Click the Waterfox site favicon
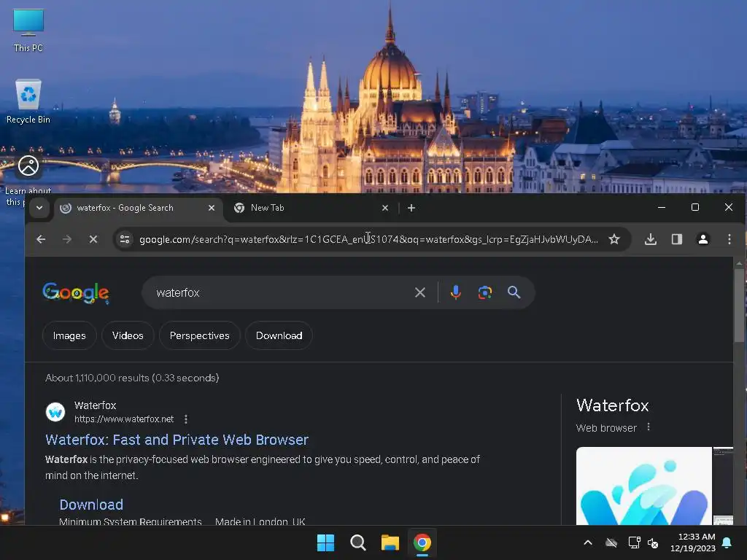This screenshot has width=747, height=560. tap(55, 412)
